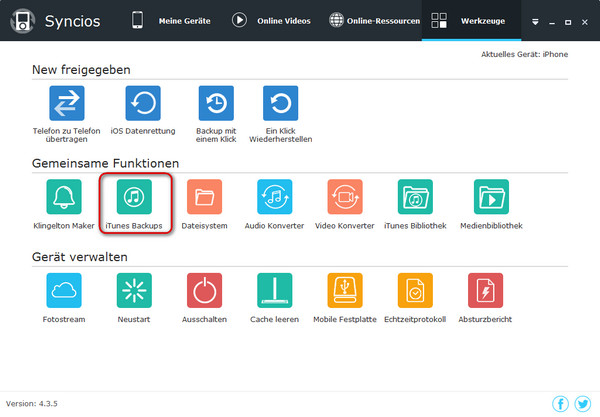
Task: Click Neustart device icon
Action: point(134,290)
